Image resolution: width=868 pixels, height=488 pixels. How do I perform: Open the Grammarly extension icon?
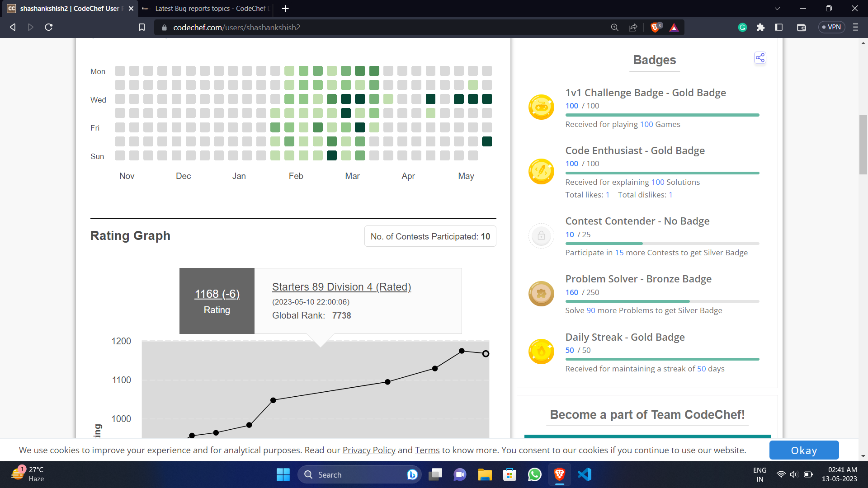742,28
